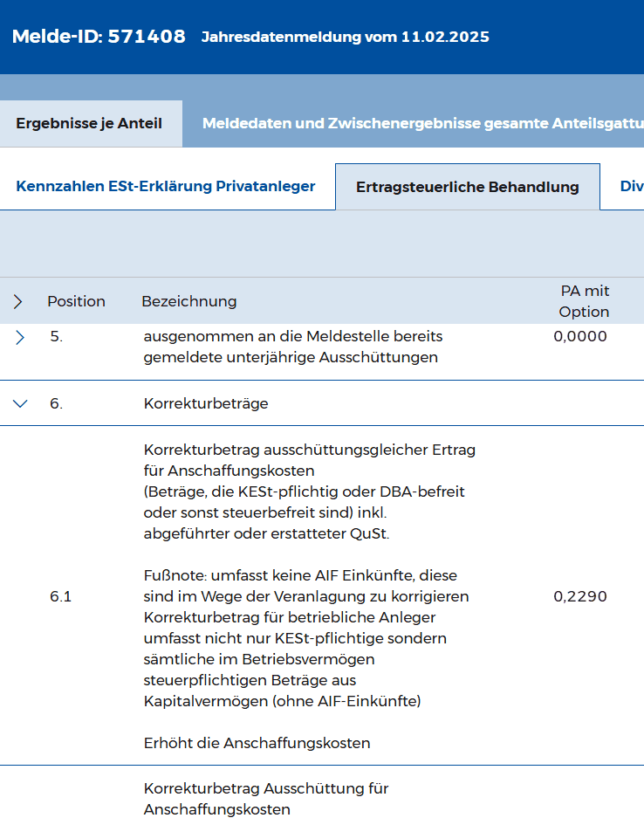Image resolution: width=644 pixels, height=818 pixels.
Task: Click 'Korrekturbetrag ausschüttungsgleicher Ertrag' description
Action: [310, 450]
